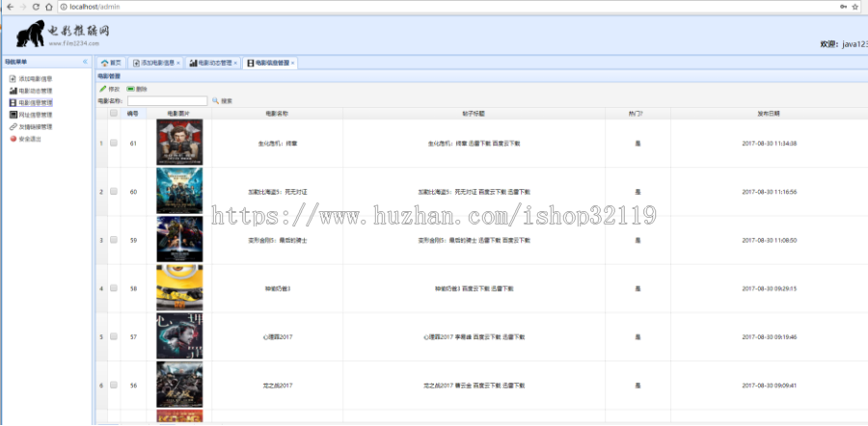The height and width of the screenshot is (426, 868).
Task: Click the movie poster thumbnail in row 61
Action: click(179, 143)
